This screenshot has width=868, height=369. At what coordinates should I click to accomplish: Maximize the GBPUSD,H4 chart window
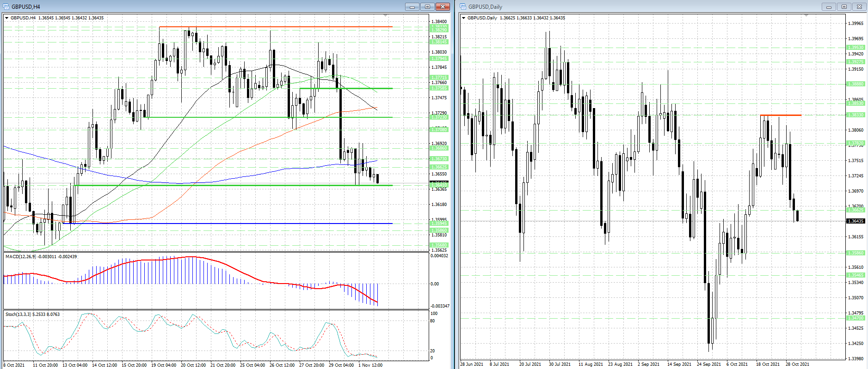[x=427, y=6]
